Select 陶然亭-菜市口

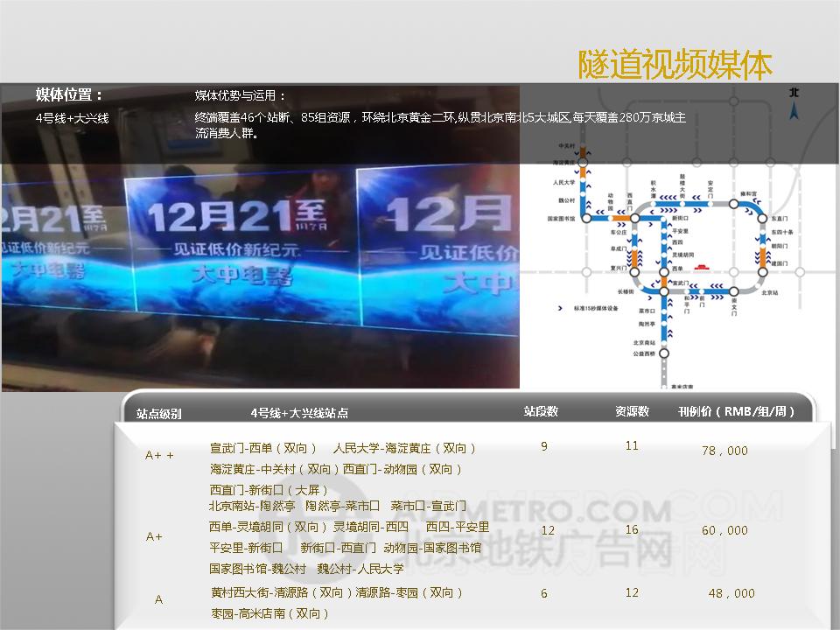342,506
